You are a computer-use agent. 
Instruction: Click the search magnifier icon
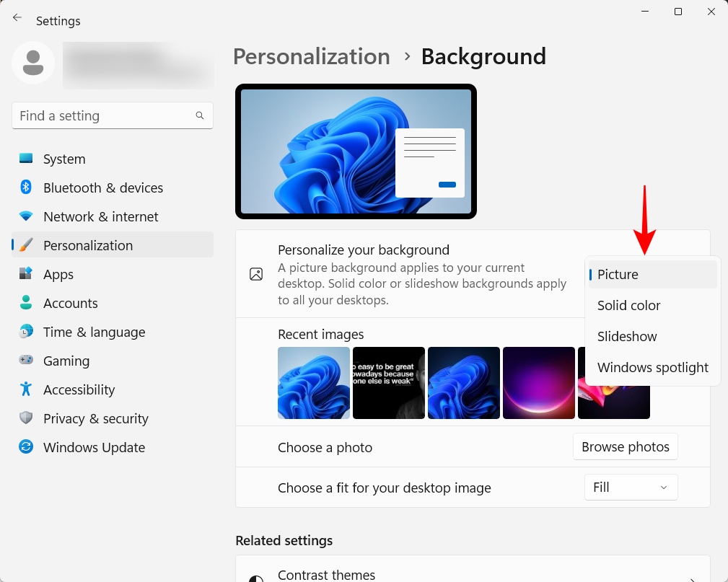pos(200,115)
